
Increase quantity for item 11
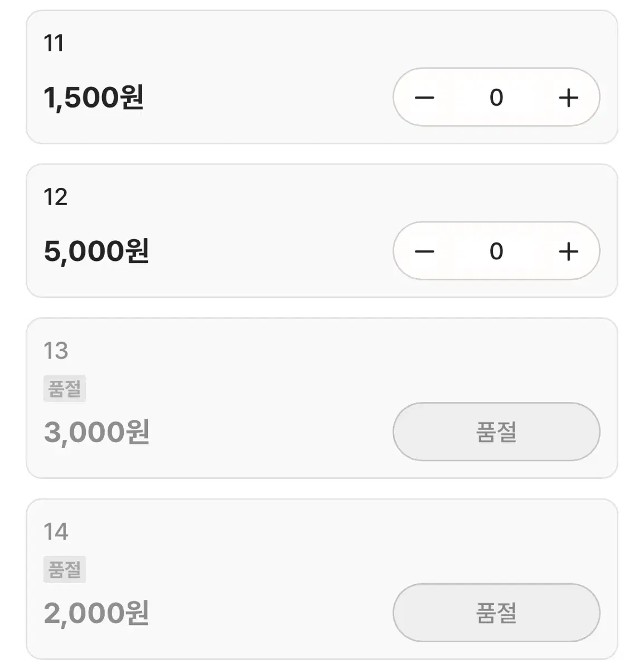568,98
